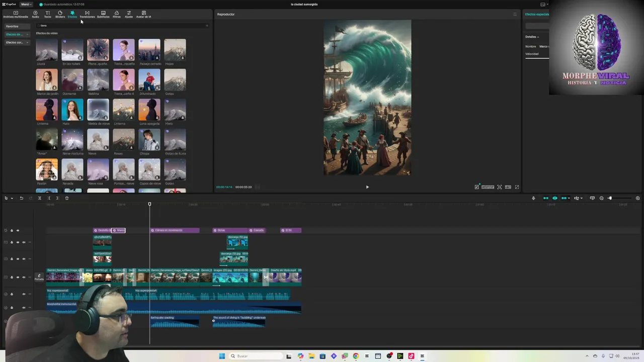Delete left of playhead
The image size is (644, 362).
tap(49, 198)
